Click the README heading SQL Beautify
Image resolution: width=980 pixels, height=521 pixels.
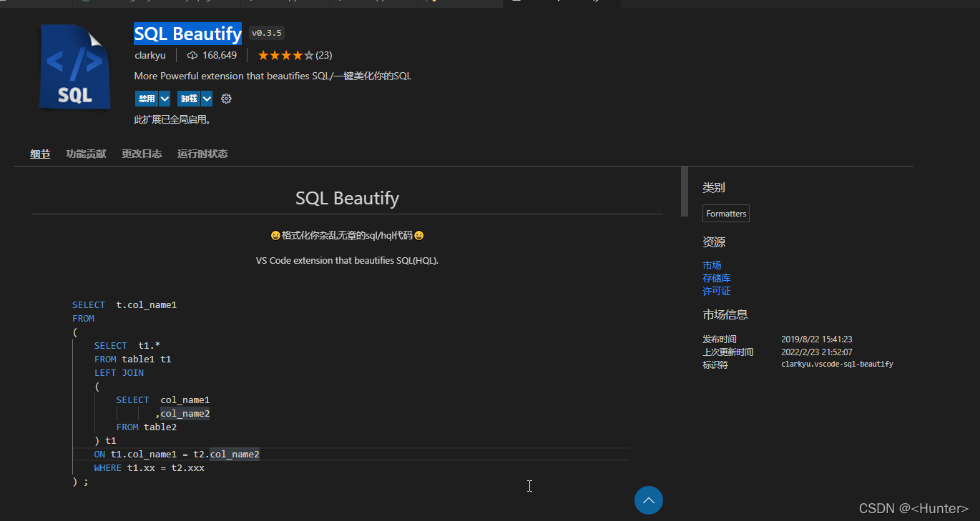[x=347, y=198]
